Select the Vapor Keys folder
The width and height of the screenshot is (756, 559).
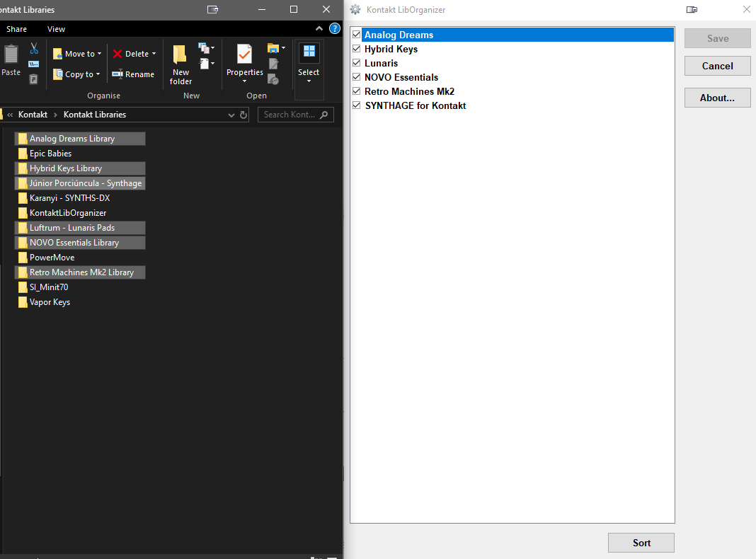44,302
